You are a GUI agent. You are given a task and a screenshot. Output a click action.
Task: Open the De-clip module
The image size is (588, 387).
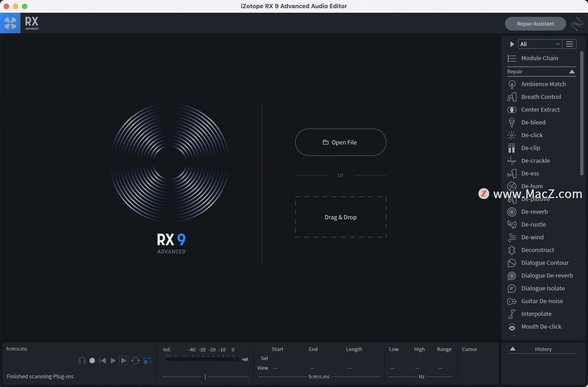pos(530,148)
